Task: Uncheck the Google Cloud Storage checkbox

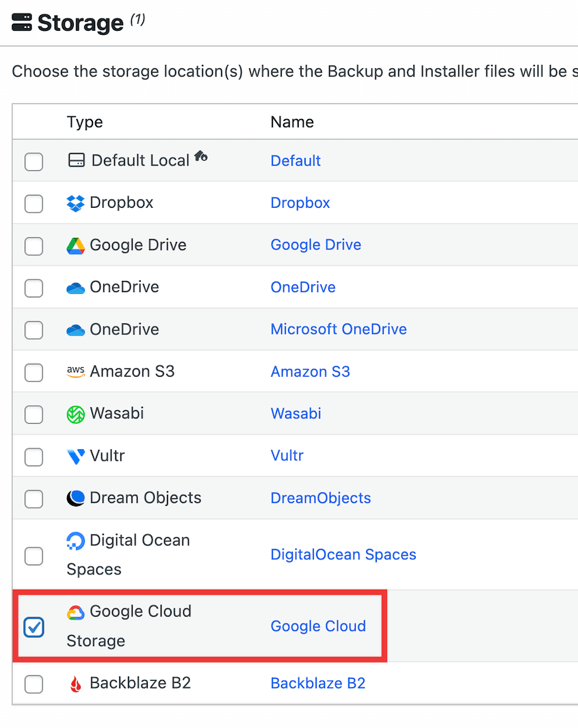Action: (34, 628)
